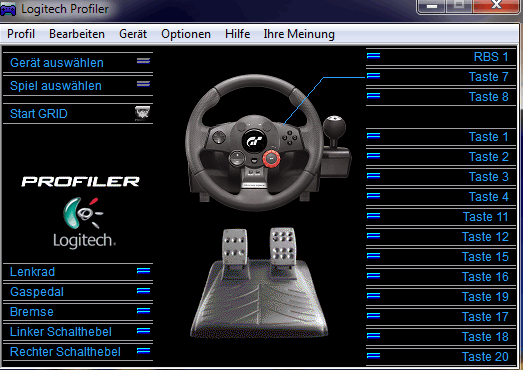Open menu icon beside Gerät auswählen
The width and height of the screenshot is (523, 370).
[143, 61]
